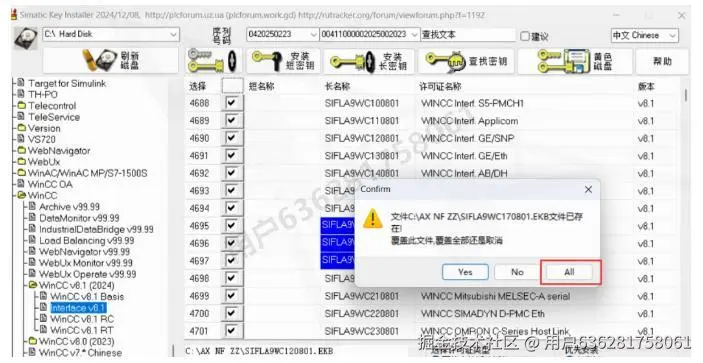This screenshot has height=363, width=703.
Task: Click the keys serial-number icon button
Action: pyautogui.click(x=213, y=61)
